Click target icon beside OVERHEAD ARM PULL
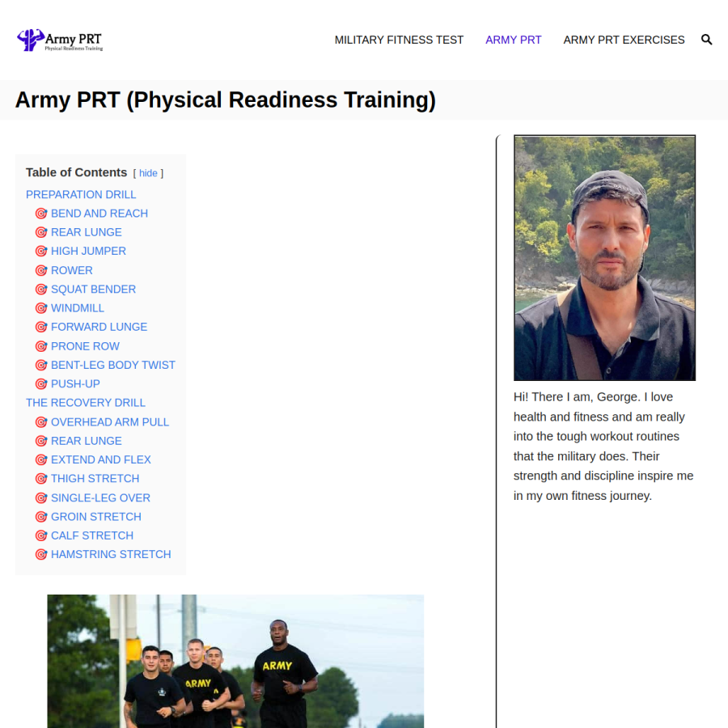This screenshot has height=728, width=728. click(x=41, y=422)
